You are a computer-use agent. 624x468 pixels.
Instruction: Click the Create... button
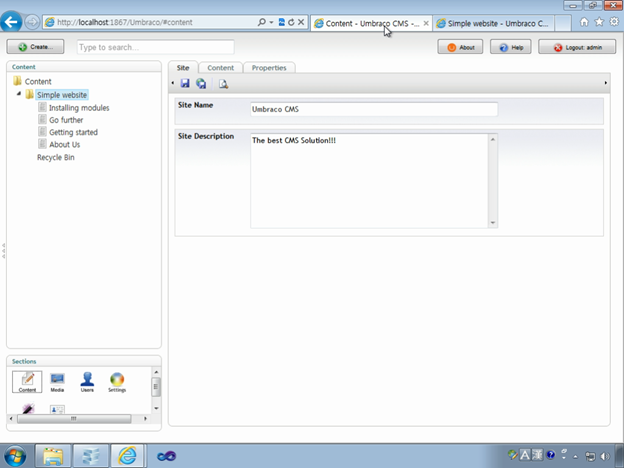[x=35, y=47]
